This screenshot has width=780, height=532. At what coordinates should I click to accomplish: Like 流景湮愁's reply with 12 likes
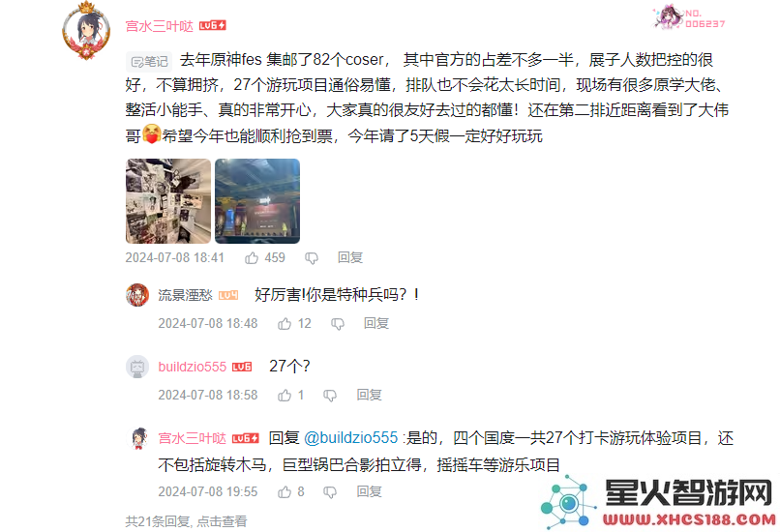[x=285, y=324]
